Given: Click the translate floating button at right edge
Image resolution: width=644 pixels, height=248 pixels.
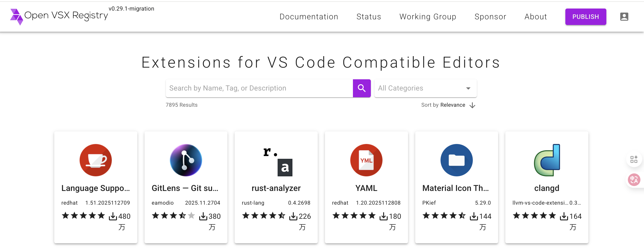Looking at the screenshot, I should point(634,180).
